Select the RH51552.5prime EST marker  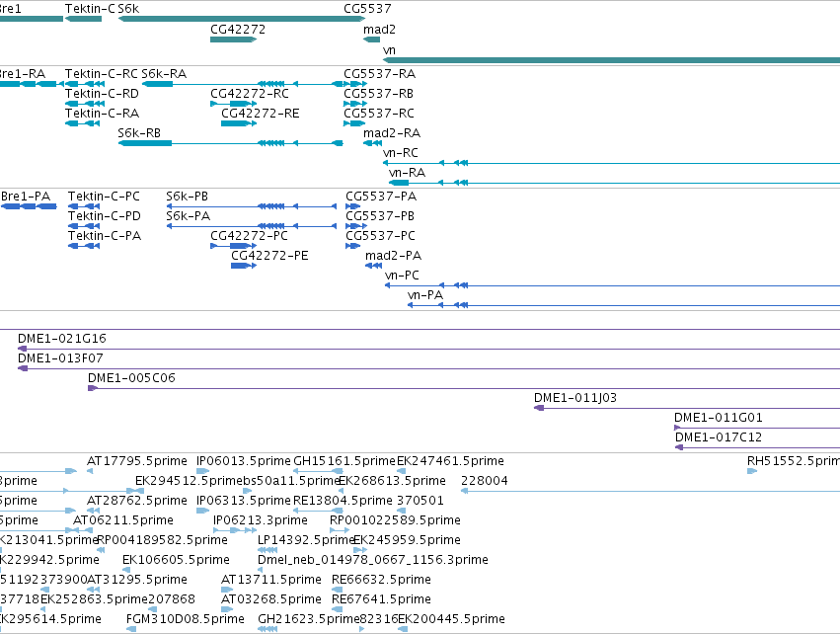pyautogui.click(x=752, y=472)
